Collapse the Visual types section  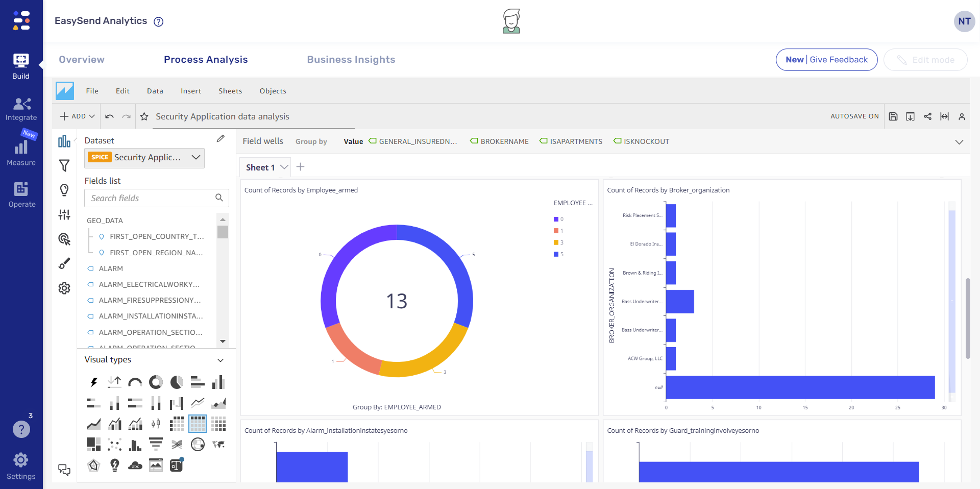[220, 360]
